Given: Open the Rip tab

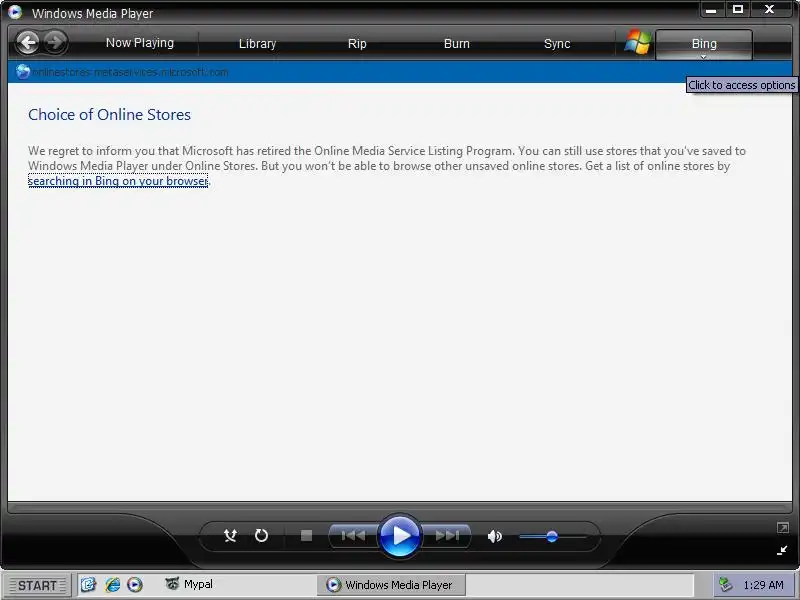Looking at the screenshot, I should 357,44.
